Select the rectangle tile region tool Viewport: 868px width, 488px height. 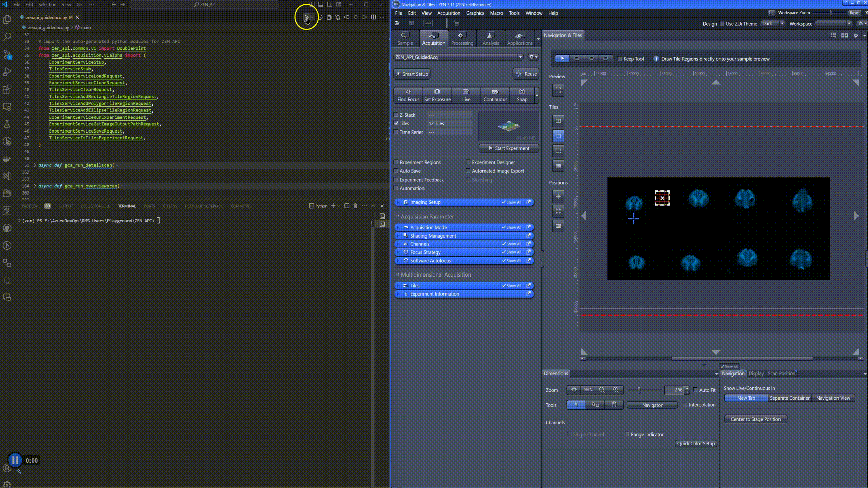577,59
